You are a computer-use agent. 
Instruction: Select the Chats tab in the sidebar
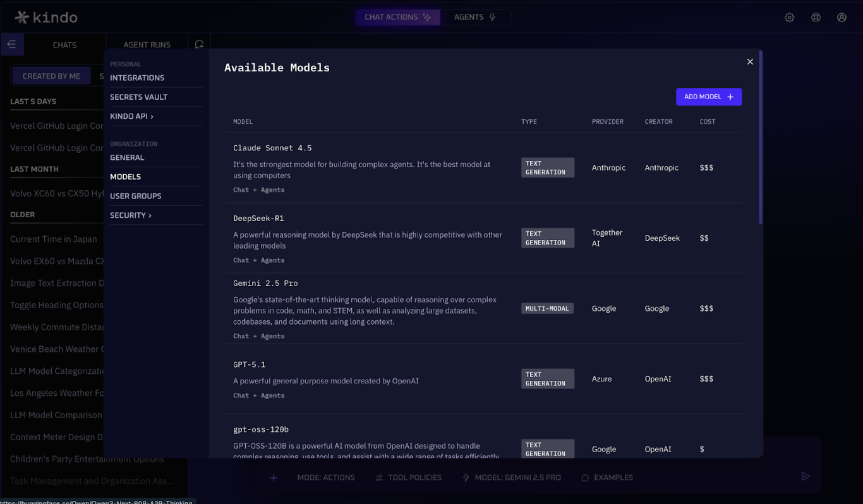pyautogui.click(x=64, y=45)
